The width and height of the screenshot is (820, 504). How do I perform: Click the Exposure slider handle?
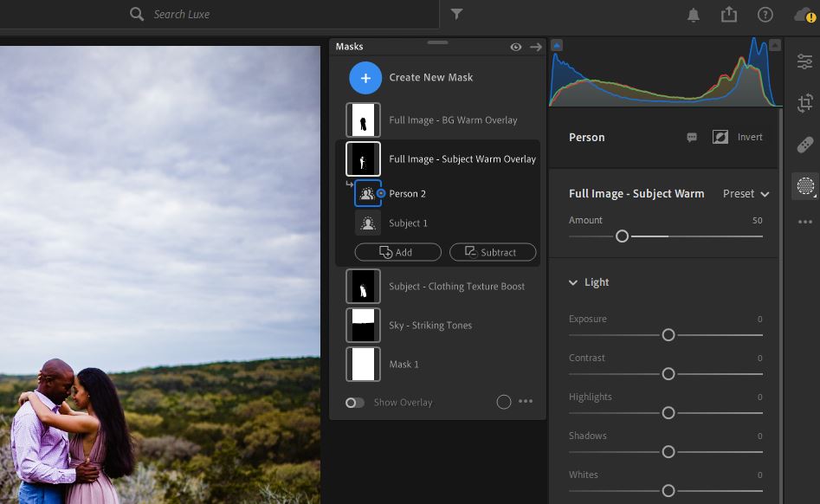668,334
